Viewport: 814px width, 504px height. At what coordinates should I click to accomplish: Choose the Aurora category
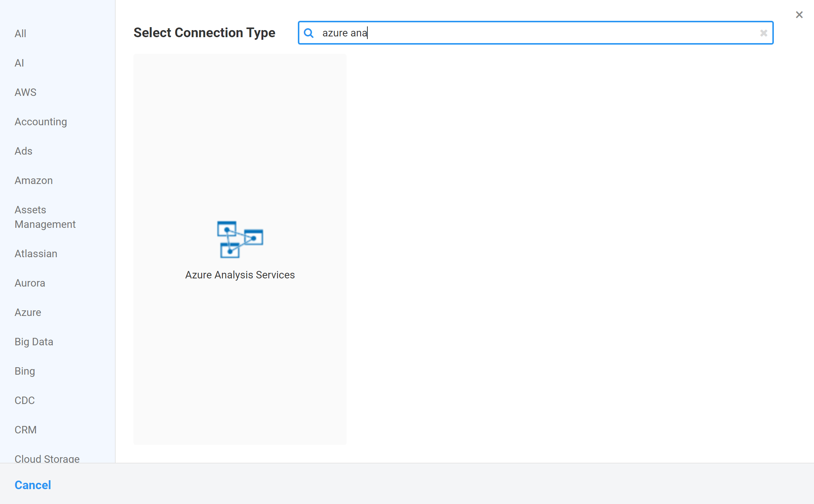coord(30,283)
